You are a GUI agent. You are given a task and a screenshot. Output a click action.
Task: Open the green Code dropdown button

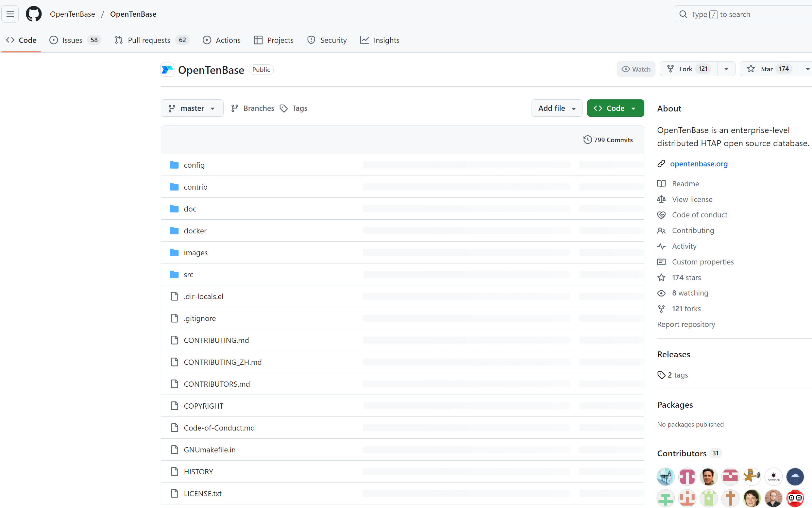(x=615, y=108)
